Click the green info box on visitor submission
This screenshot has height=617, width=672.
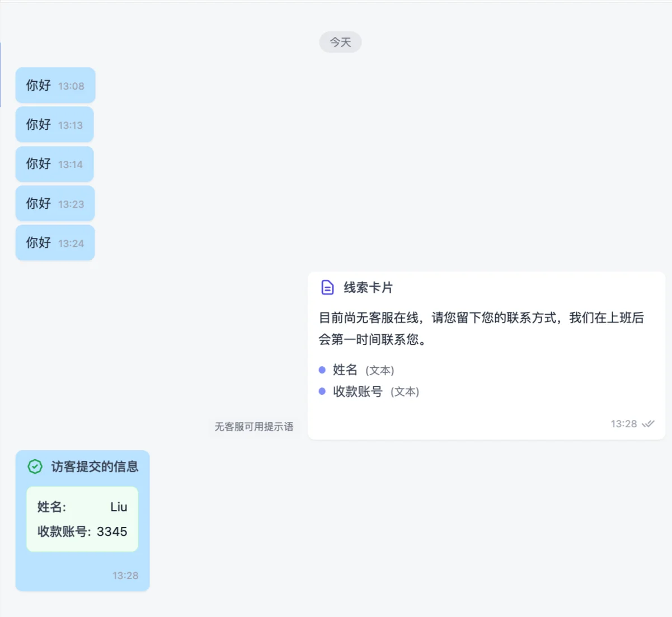(82, 519)
